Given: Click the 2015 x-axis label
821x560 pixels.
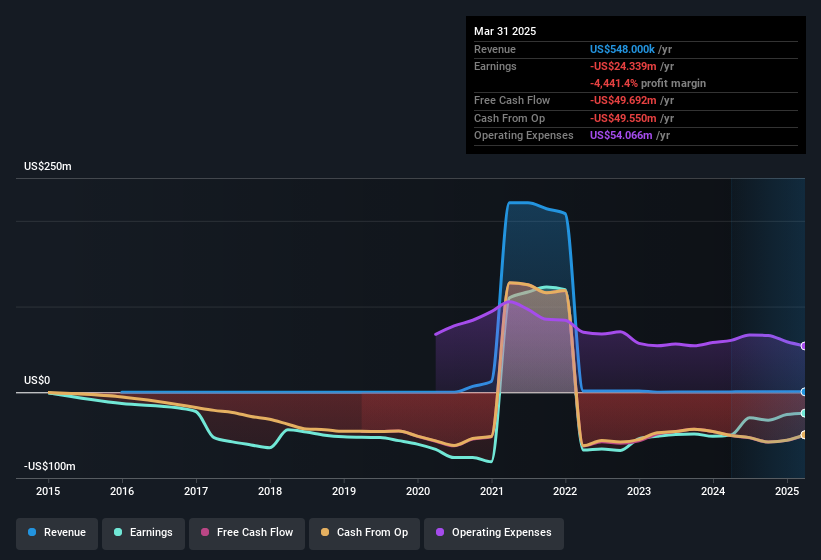Looking at the screenshot, I should click(x=48, y=491).
